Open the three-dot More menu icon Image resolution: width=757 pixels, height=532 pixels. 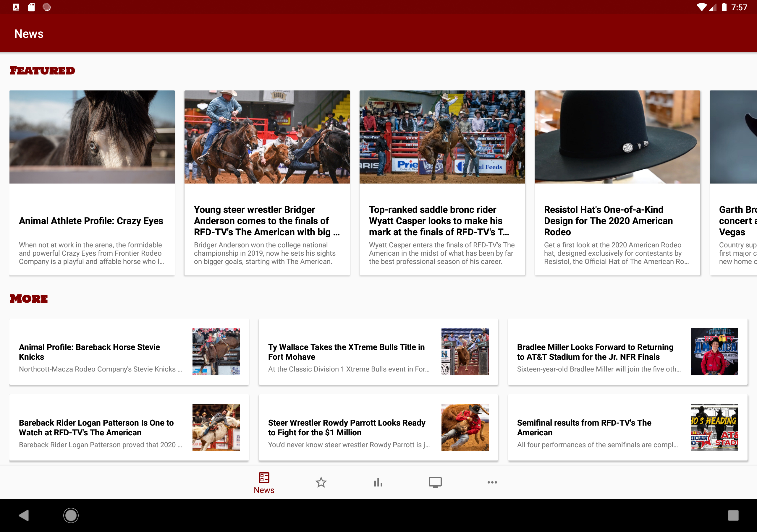492,482
